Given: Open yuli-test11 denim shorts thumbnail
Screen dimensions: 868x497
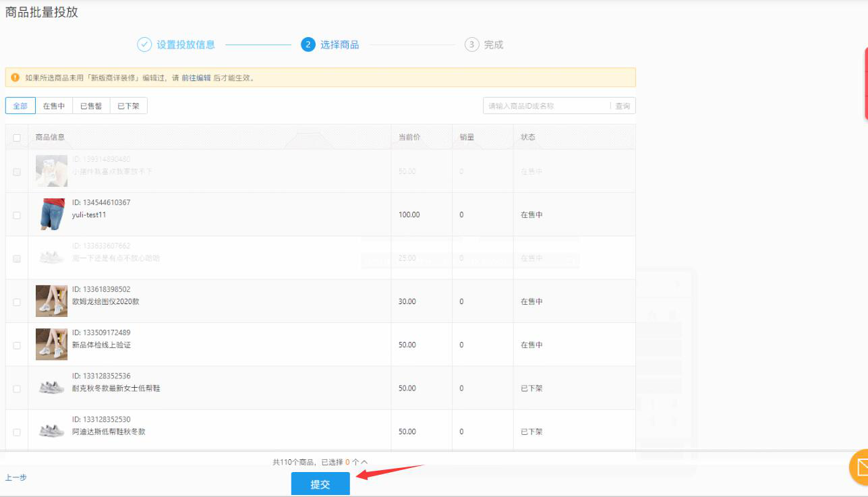Looking at the screenshot, I should [x=51, y=214].
